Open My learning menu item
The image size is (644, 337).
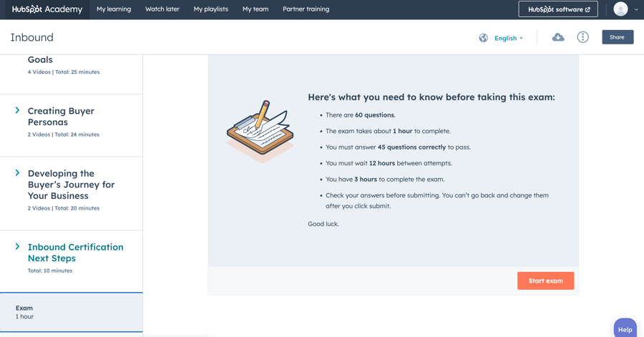(x=114, y=9)
